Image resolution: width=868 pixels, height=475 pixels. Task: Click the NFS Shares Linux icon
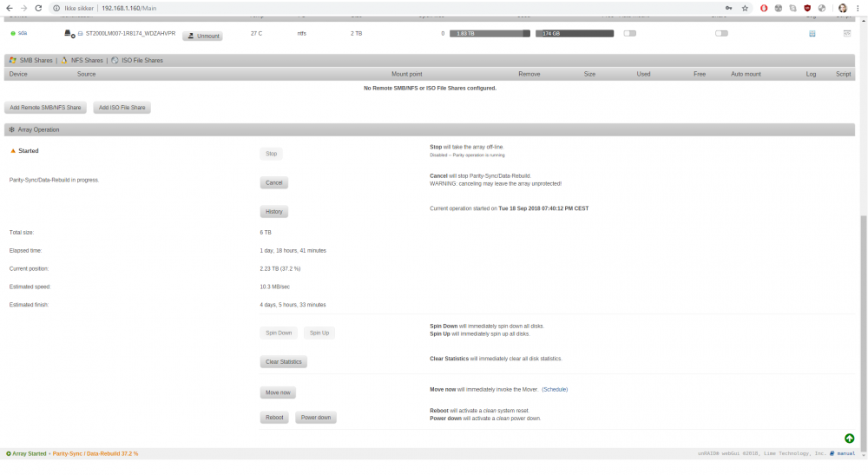(64, 60)
